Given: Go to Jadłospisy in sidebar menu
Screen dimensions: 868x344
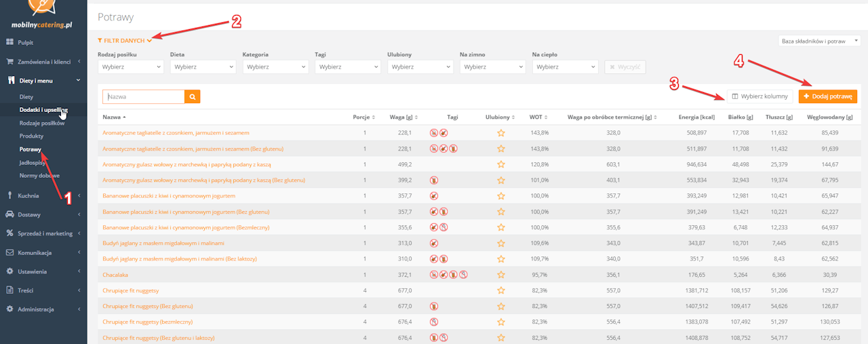Looking at the screenshot, I should point(33,163).
